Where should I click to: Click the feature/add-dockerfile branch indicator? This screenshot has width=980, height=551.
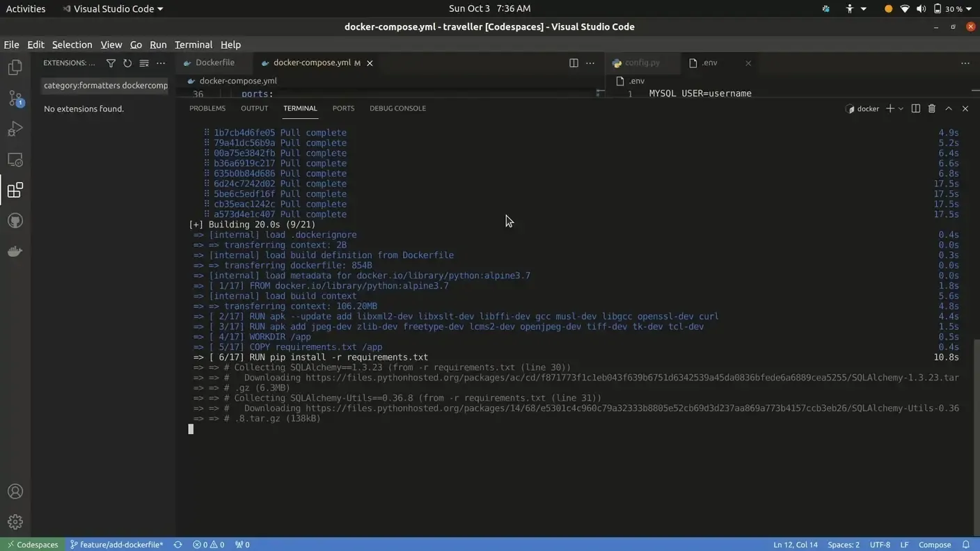coord(116,545)
